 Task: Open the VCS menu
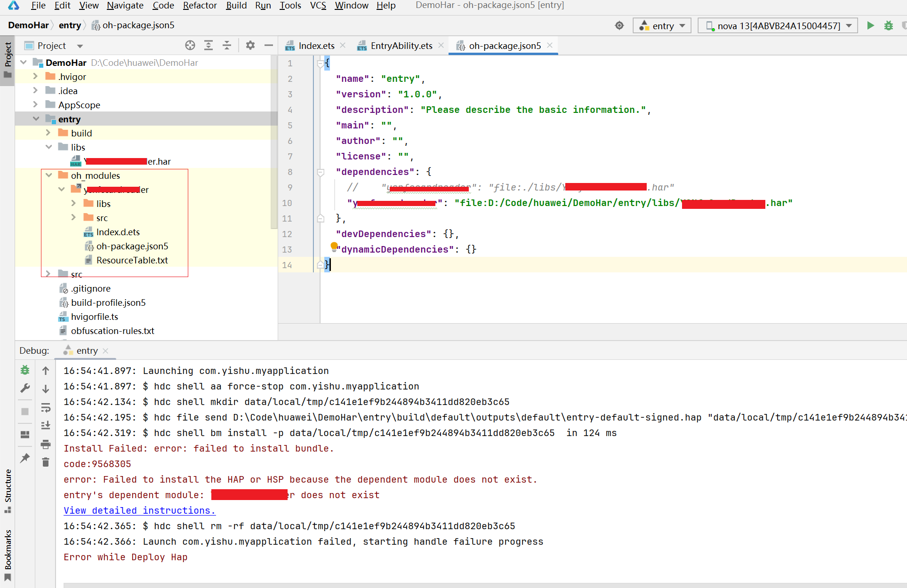[318, 6]
